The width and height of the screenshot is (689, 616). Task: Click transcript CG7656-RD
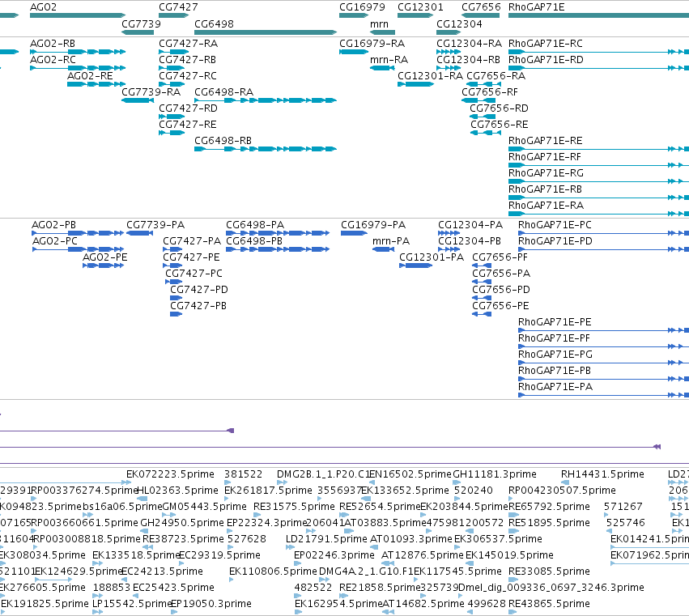499,108
